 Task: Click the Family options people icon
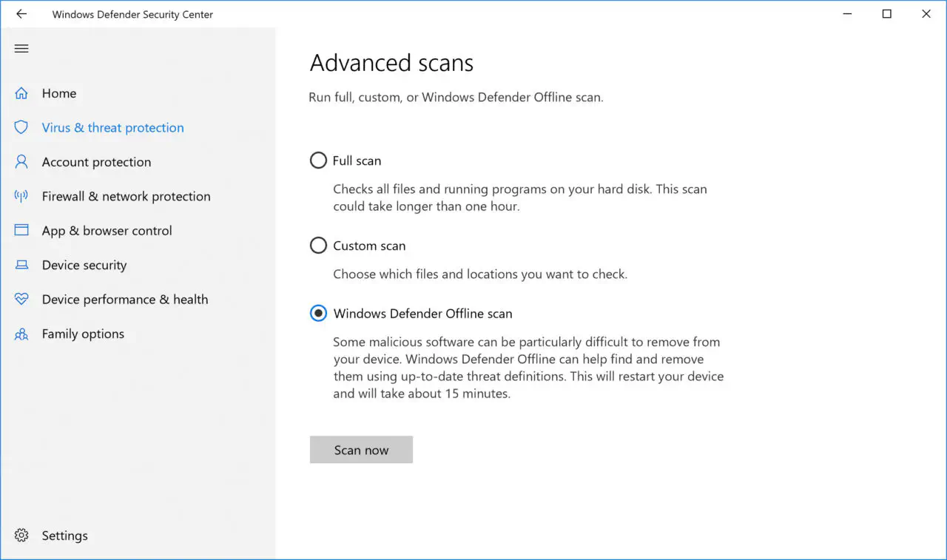pyautogui.click(x=21, y=334)
